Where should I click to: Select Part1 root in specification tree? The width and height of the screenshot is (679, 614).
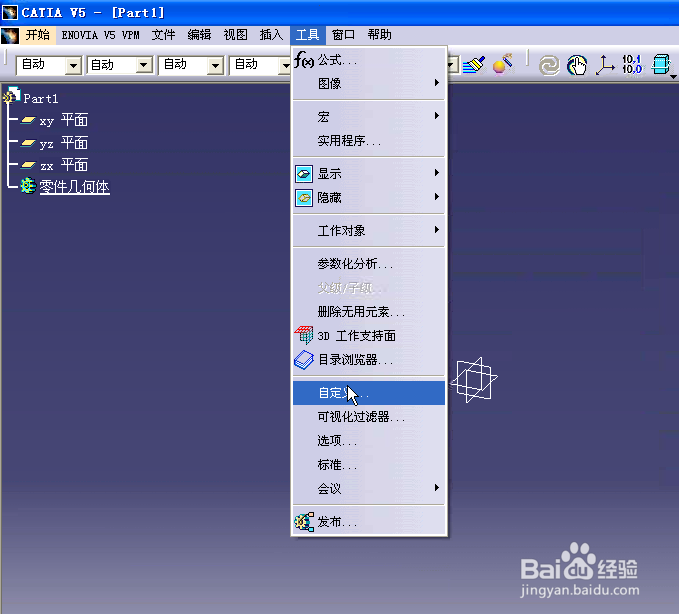coord(41,99)
